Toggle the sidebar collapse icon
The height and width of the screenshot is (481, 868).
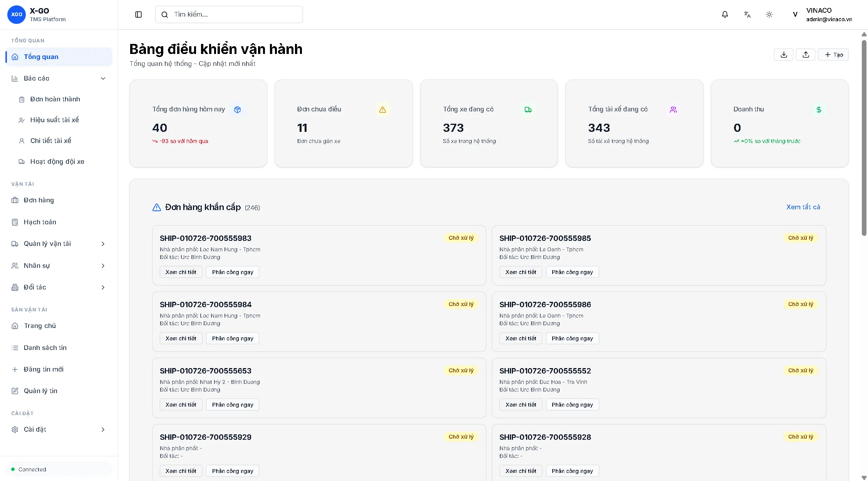[139, 15]
